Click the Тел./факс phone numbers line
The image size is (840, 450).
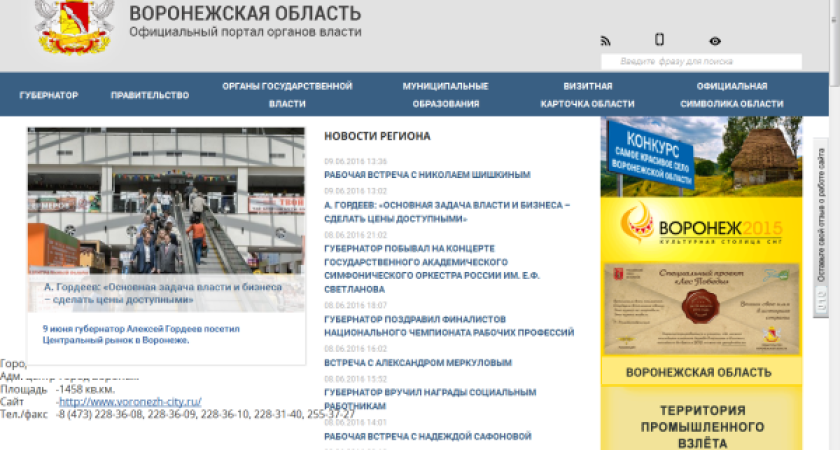coord(177,414)
